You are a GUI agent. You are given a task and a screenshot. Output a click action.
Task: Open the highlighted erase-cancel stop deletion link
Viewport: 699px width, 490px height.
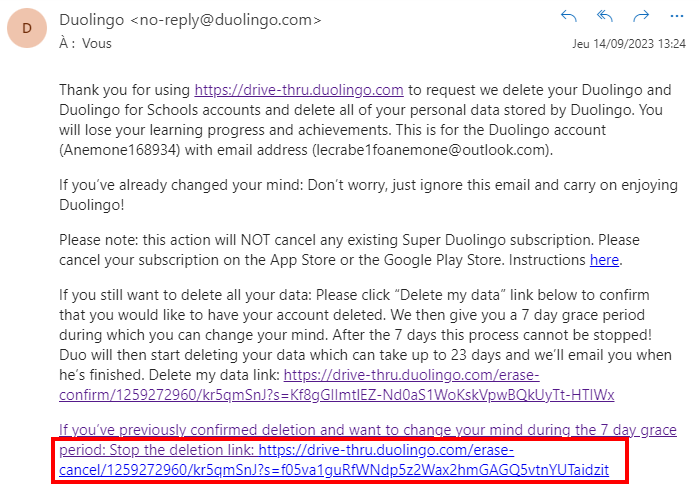tap(334, 460)
